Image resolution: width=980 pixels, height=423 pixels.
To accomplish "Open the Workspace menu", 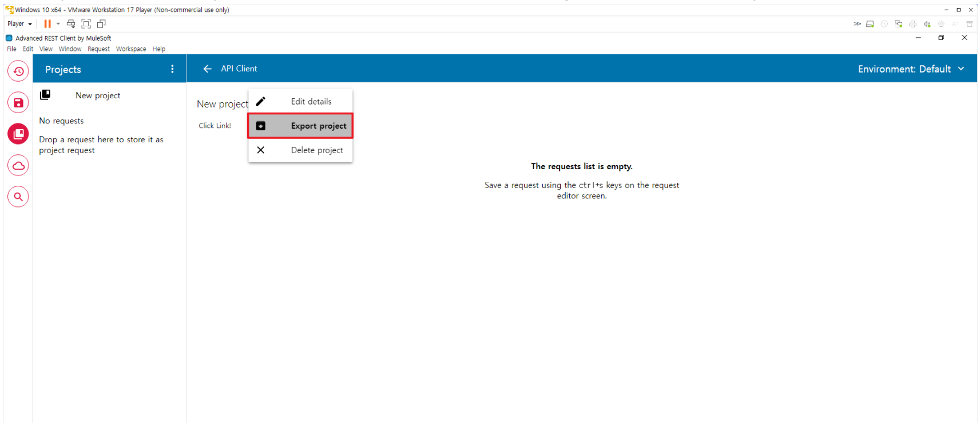I will click(x=131, y=49).
